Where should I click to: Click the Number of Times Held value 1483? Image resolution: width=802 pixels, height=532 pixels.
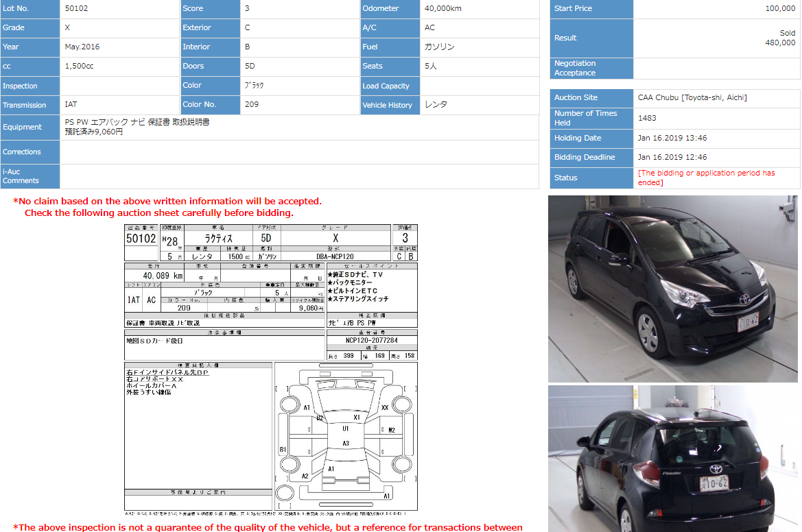647,118
